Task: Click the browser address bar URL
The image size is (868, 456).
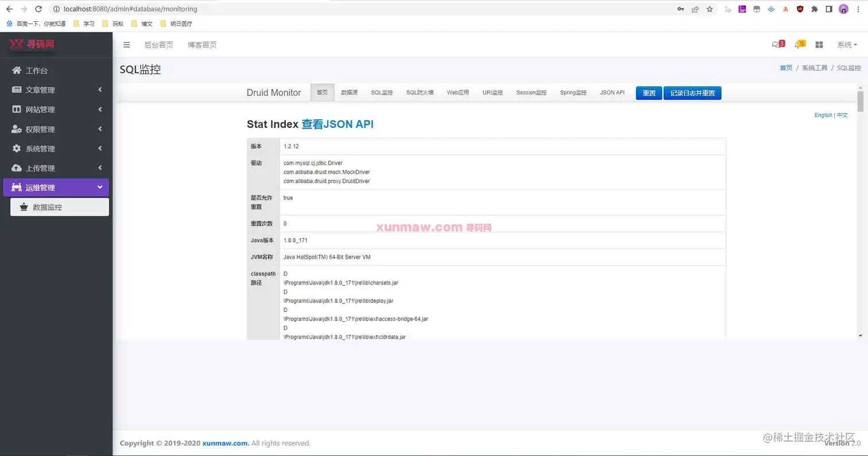Action: click(x=130, y=9)
